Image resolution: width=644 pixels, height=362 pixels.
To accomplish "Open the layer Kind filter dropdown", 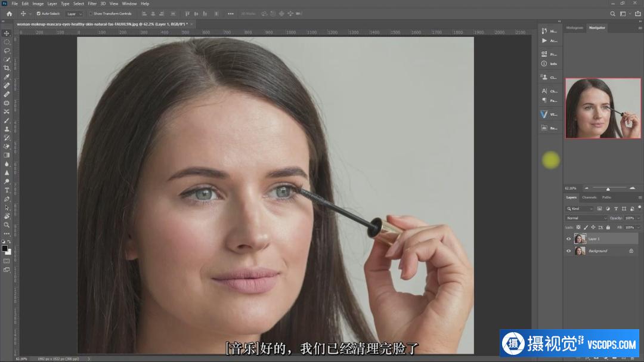I will click(580, 209).
